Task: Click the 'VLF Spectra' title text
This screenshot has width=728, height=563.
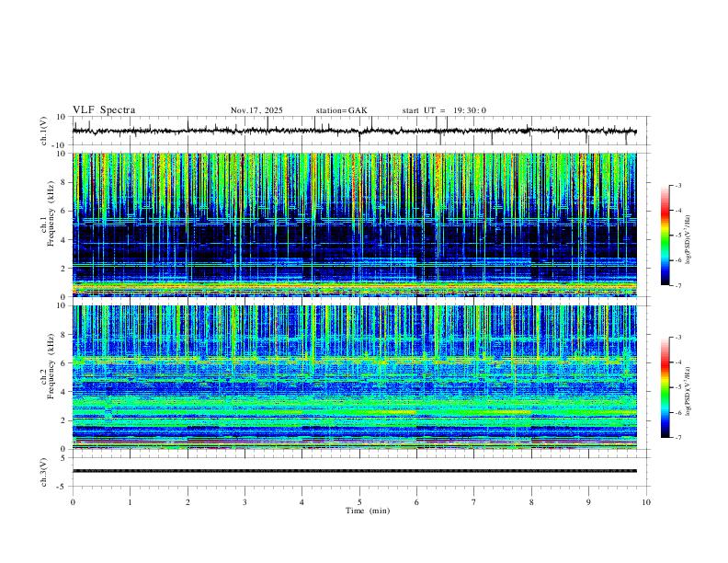Action: point(104,110)
